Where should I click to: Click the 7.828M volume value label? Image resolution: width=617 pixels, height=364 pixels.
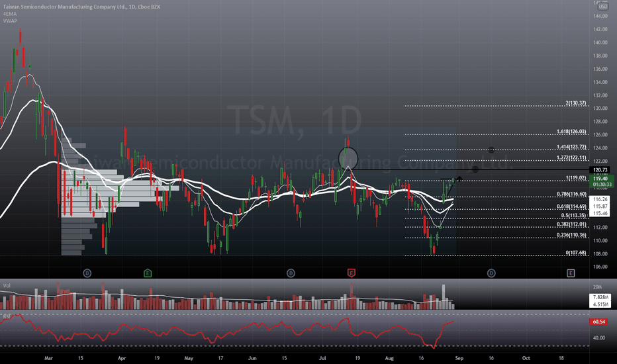tap(600, 297)
